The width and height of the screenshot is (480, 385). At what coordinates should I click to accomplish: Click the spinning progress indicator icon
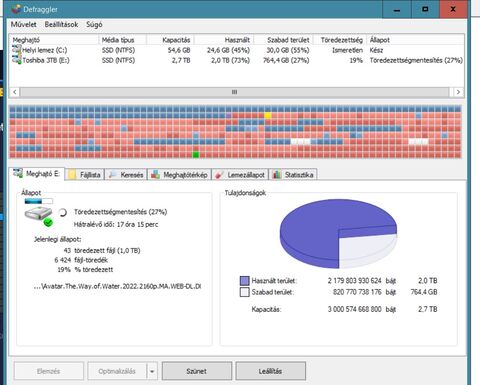[x=62, y=212]
